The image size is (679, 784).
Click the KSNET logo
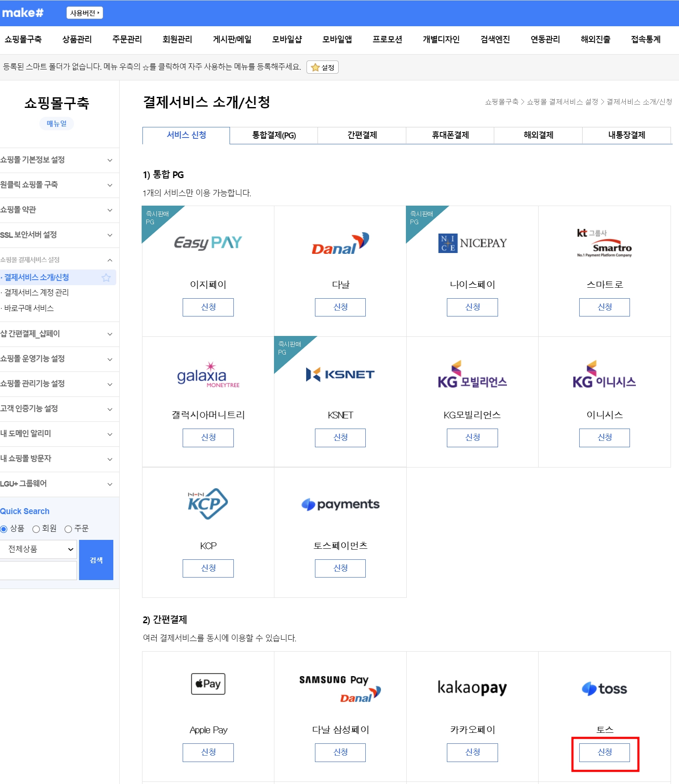click(340, 374)
